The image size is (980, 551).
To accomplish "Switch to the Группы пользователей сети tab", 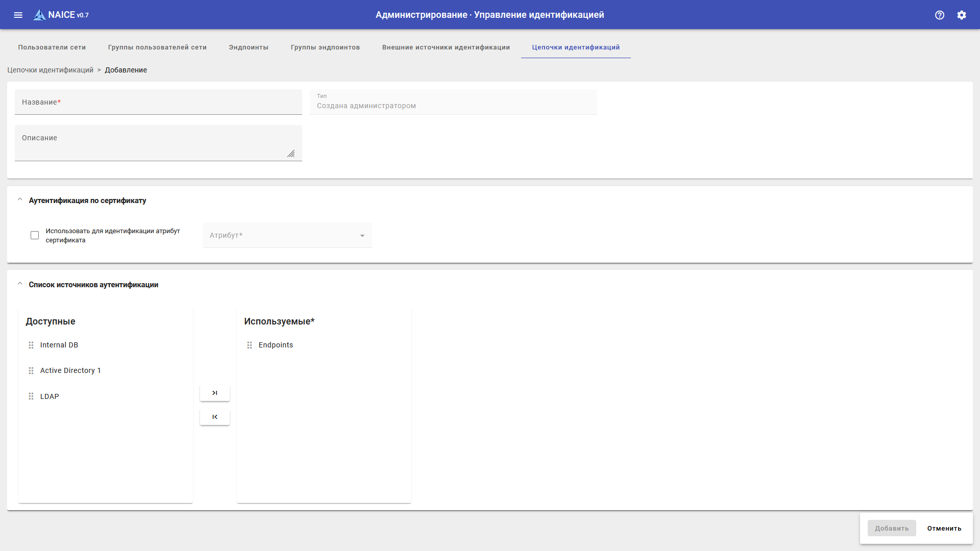I will 157,47.
